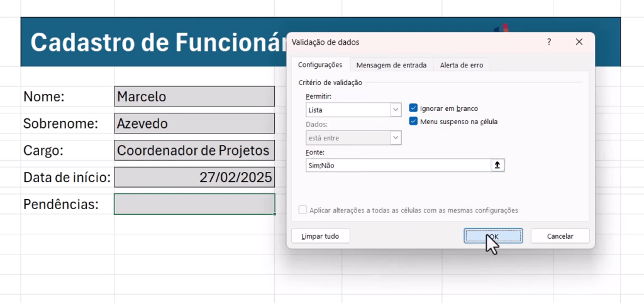Click the Cargo: label cell

67,150
